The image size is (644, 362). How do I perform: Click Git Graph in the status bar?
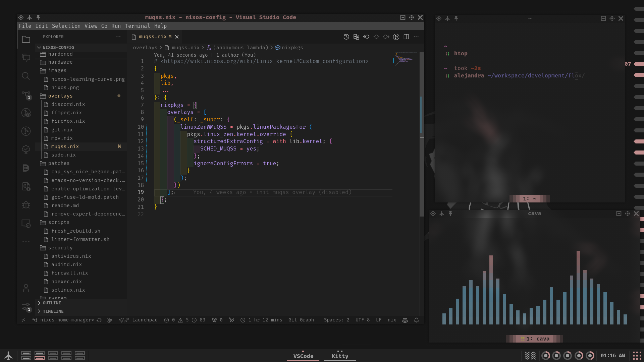point(301,320)
